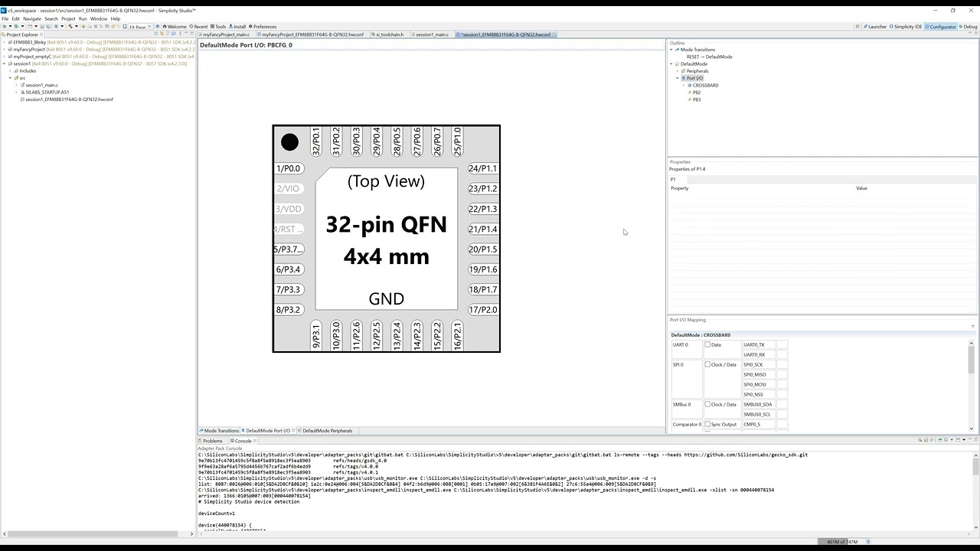Screen dimensions: 980x551
Task: Select pin 17/P2.0 on the chip
Action: coord(482,310)
